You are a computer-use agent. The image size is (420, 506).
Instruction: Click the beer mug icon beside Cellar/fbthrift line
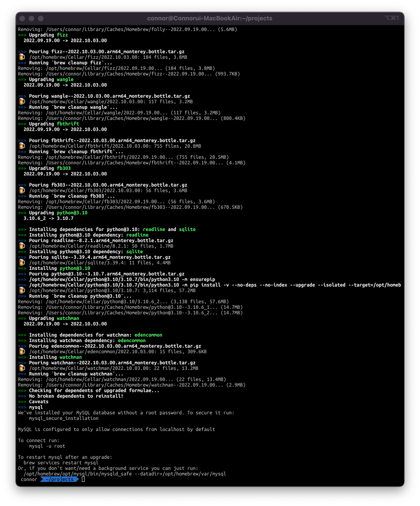22,146
